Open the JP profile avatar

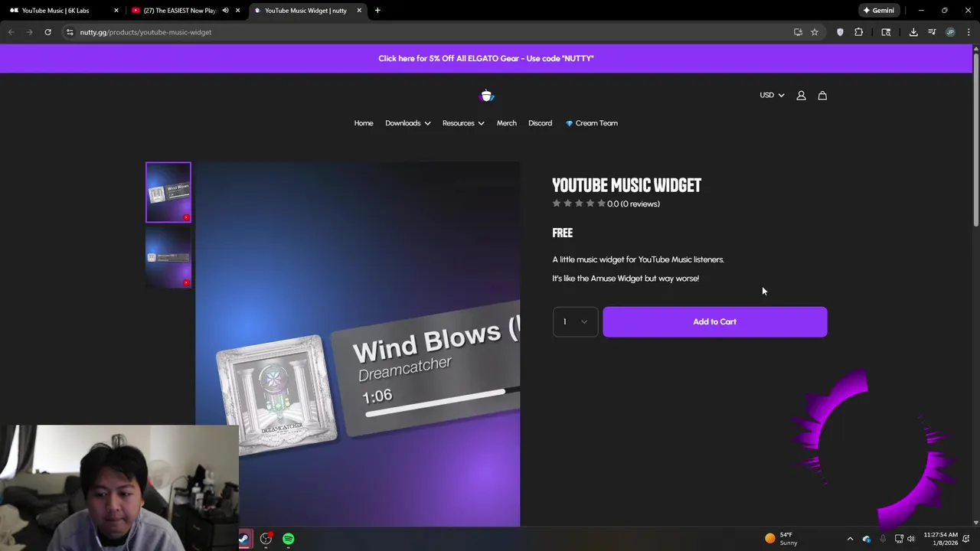pos(950,32)
